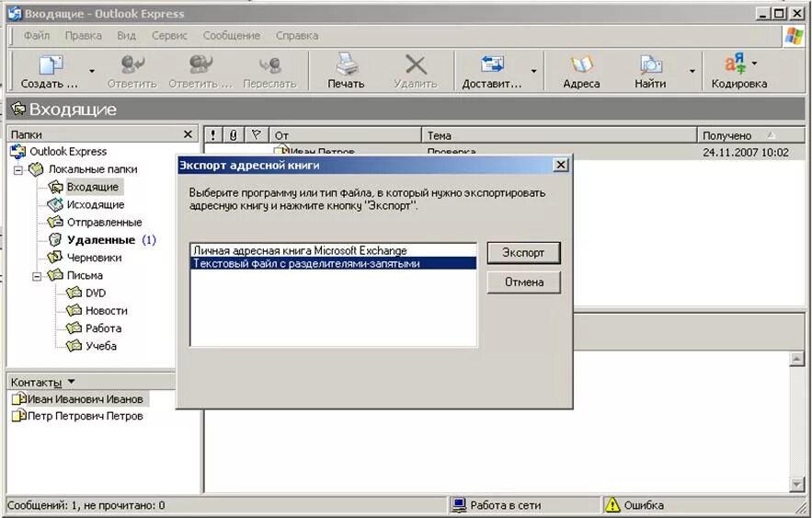This screenshot has height=518, width=812.
Task: Select message received 24.11.2007 10:02
Action: click(x=746, y=153)
